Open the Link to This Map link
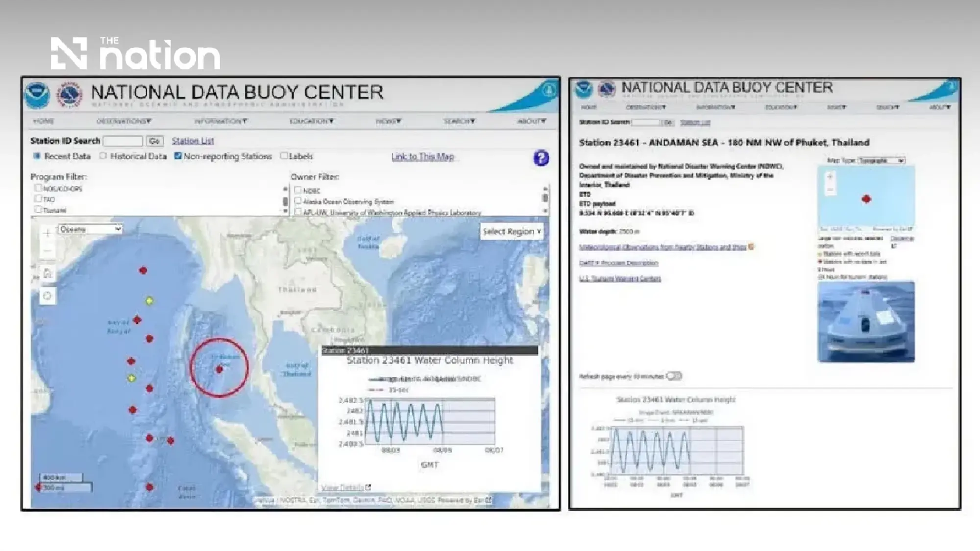The image size is (980, 551). [422, 156]
